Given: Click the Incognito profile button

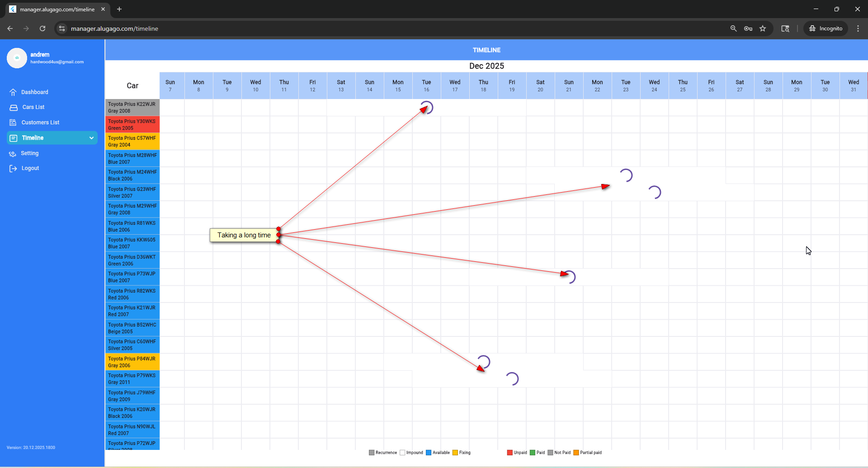Looking at the screenshot, I should (826, 28).
